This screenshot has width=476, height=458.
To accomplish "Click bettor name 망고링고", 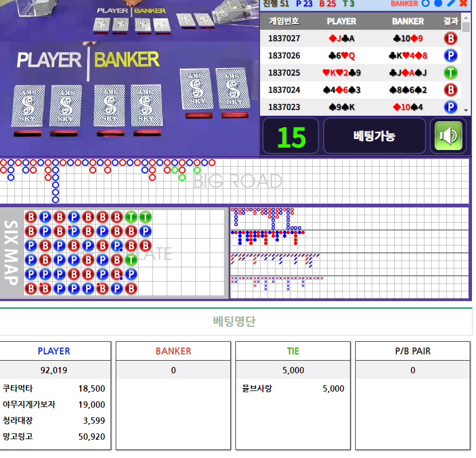I will pyautogui.click(x=18, y=437).
